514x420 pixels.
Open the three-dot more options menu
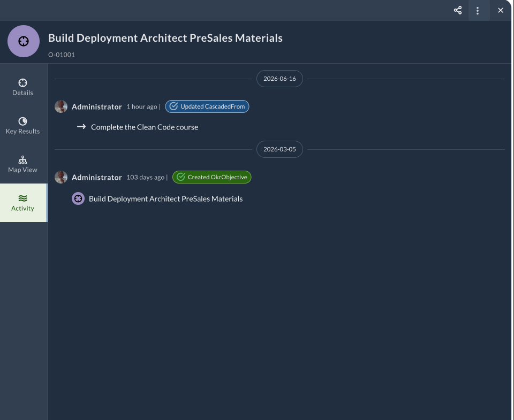pos(478,11)
